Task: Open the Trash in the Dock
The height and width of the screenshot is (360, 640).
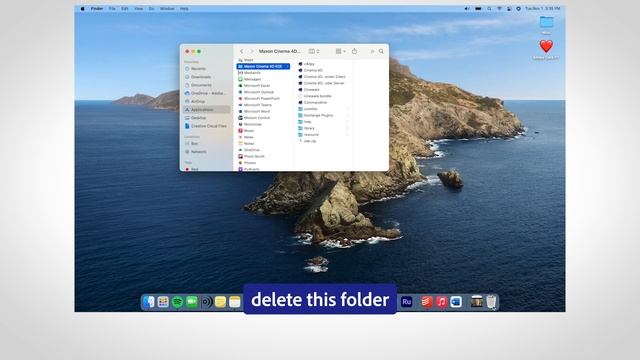Action: click(491, 302)
